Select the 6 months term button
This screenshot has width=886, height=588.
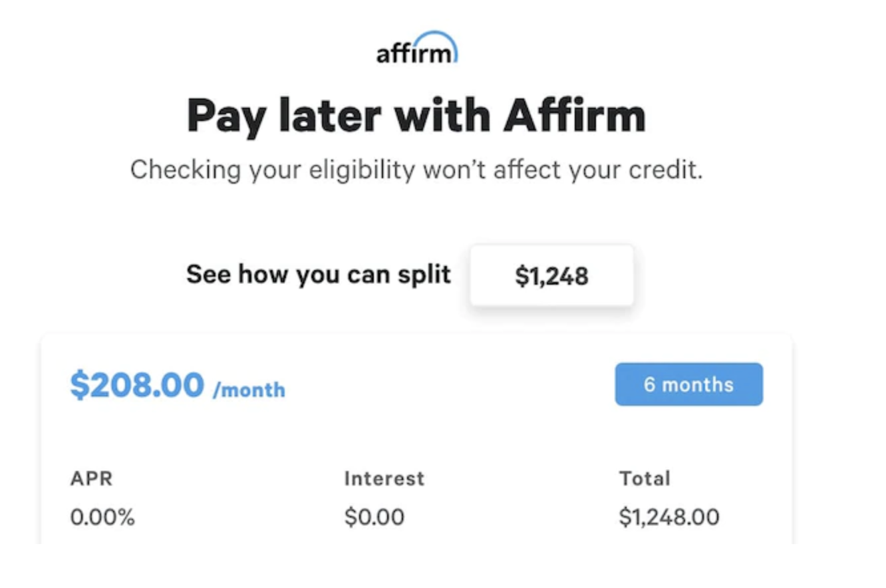point(688,384)
